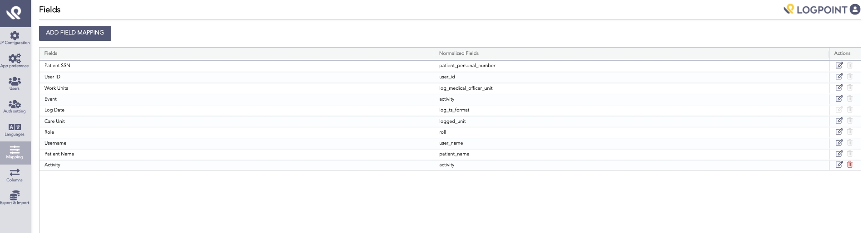868x233 pixels.
Task: Switch to Columns section
Action: (x=15, y=175)
